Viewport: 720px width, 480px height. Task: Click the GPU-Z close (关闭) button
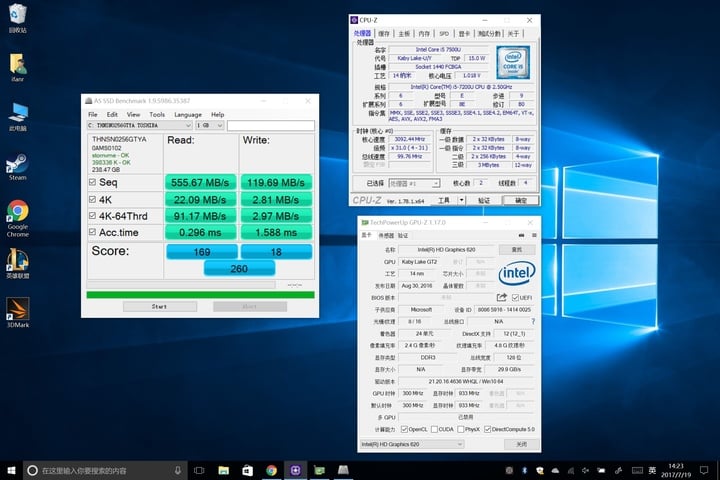pos(521,444)
